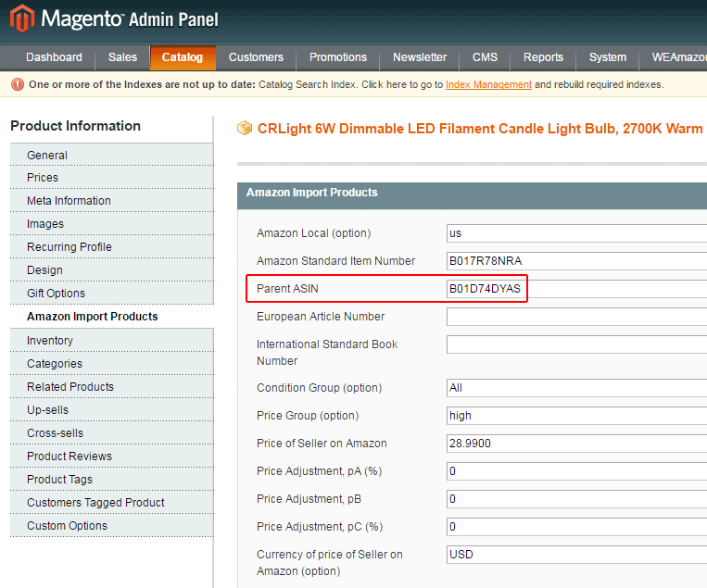Open the Categories tab

112,363
